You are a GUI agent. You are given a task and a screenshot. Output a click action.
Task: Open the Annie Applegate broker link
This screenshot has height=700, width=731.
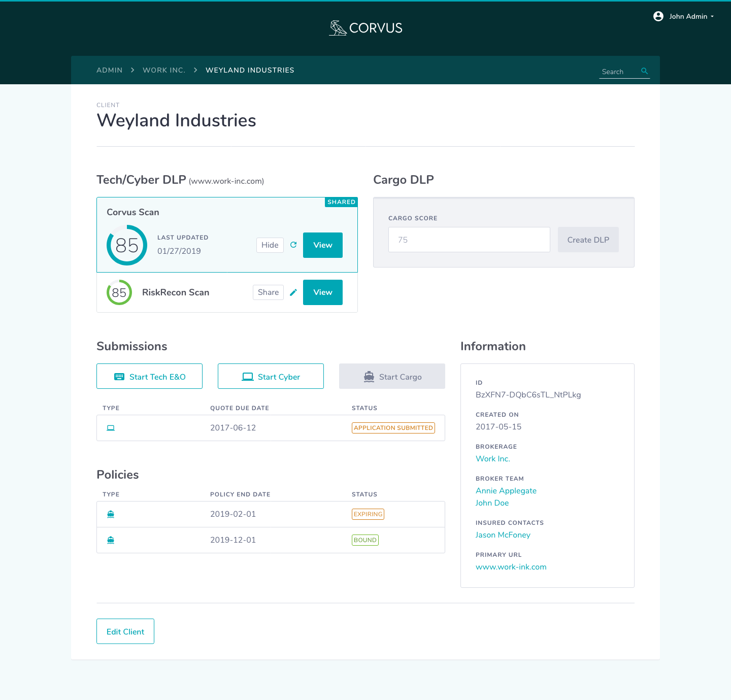tap(506, 490)
